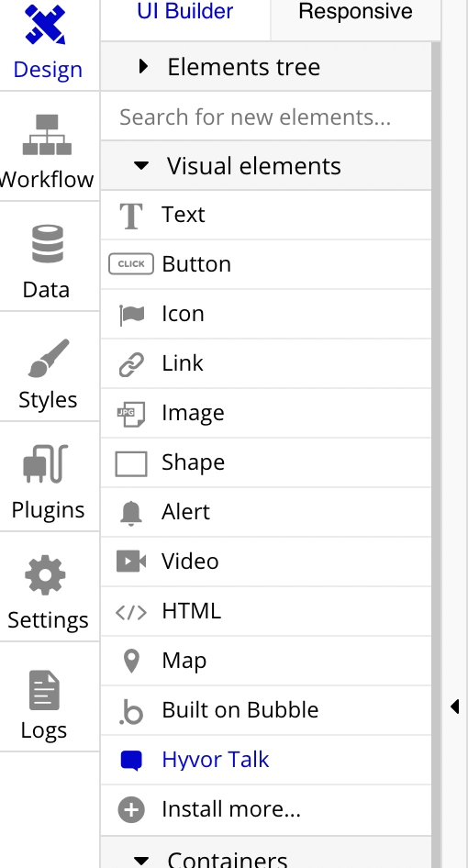Collapse the side panel with arrow handle
The width and height of the screenshot is (468, 868).
pos(455,707)
